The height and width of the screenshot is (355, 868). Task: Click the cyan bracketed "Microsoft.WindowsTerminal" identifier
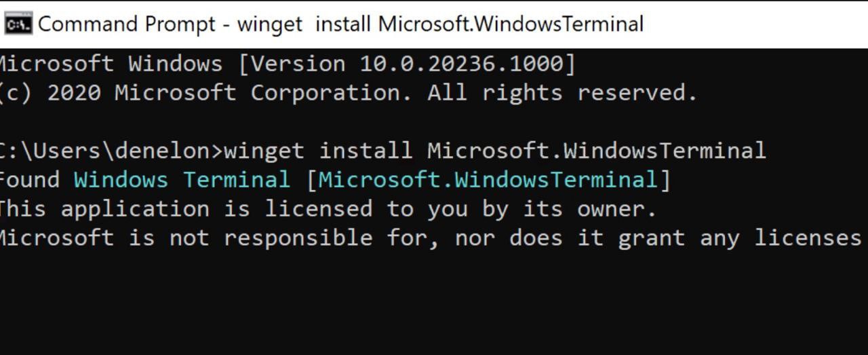click(x=488, y=180)
